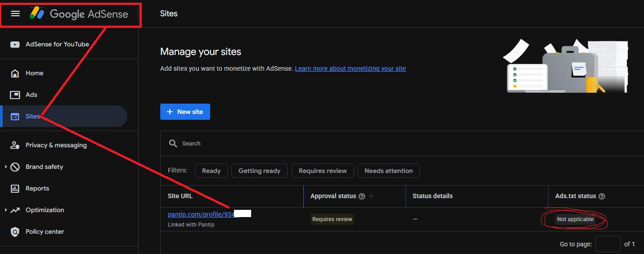Viewport: 644px width, 254px height.
Task: Expand the Brand safety section
Action: (x=6, y=167)
